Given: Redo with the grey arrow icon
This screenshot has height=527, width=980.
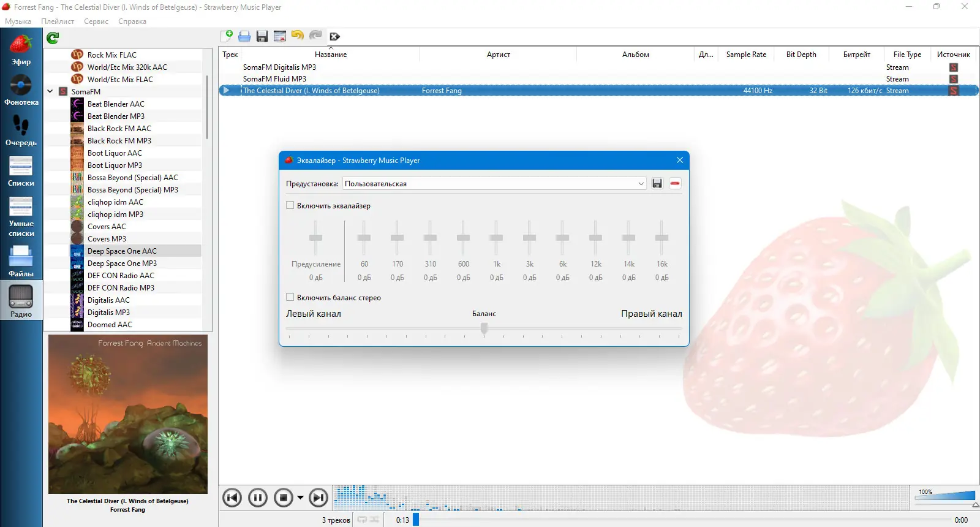Looking at the screenshot, I should (315, 36).
